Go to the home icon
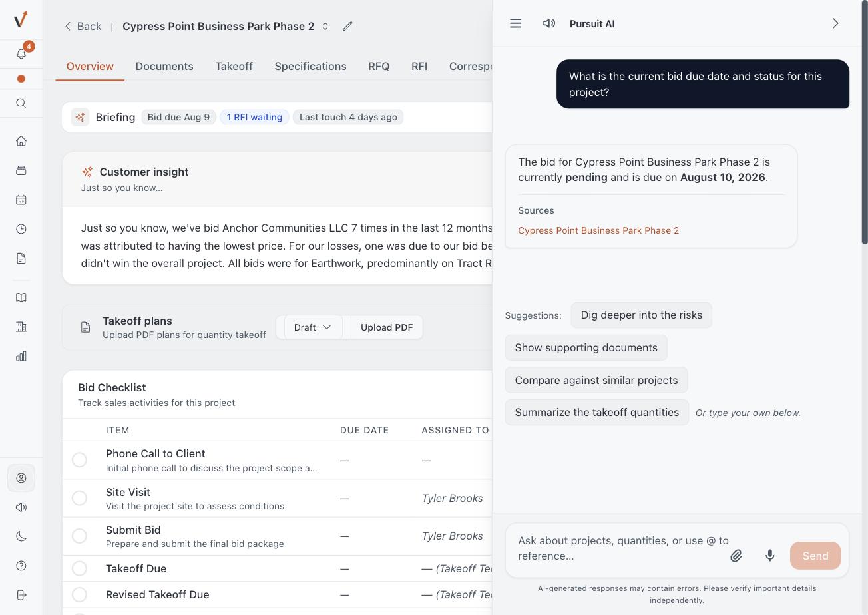 tap(21, 141)
